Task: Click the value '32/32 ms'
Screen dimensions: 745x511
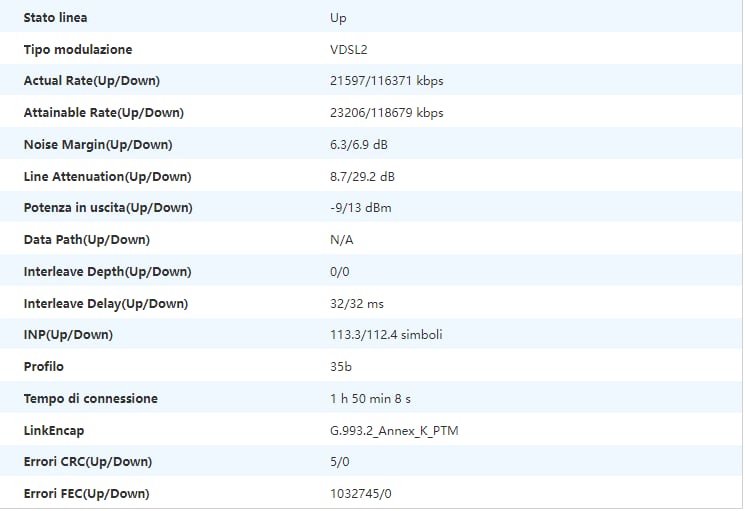Action: click(x=357, y=303)
